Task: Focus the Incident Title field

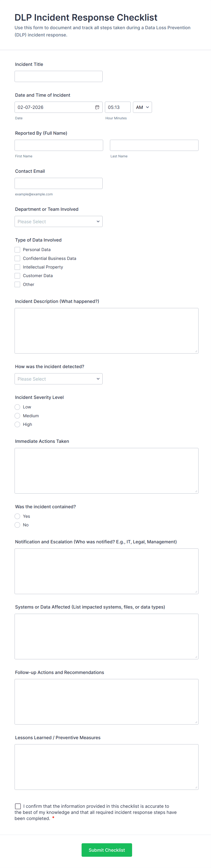Action: (58, 77)
